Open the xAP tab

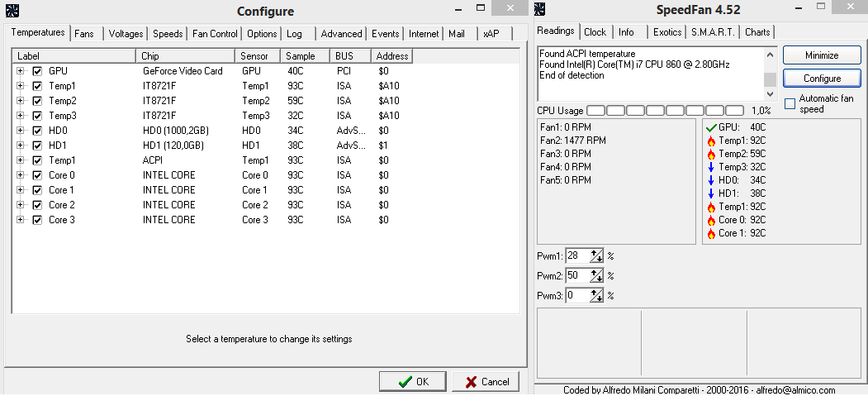(x=496, y=34)
